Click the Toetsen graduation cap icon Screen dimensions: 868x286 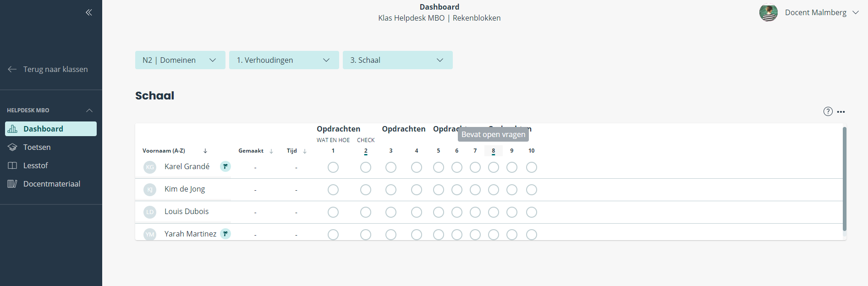(12, 147)
